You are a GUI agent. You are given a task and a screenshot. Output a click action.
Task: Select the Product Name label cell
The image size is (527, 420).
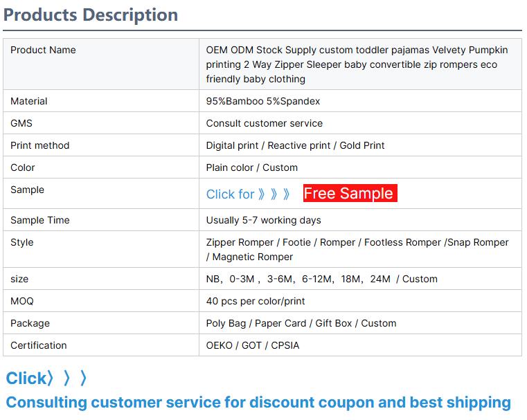(43, 50)
